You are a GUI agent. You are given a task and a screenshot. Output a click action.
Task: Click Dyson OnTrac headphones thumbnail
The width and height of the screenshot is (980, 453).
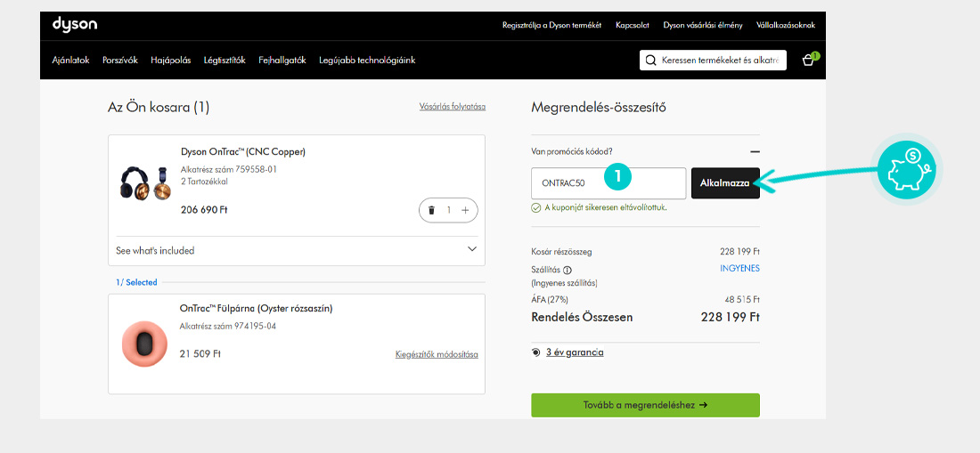[x=145, y=182]
